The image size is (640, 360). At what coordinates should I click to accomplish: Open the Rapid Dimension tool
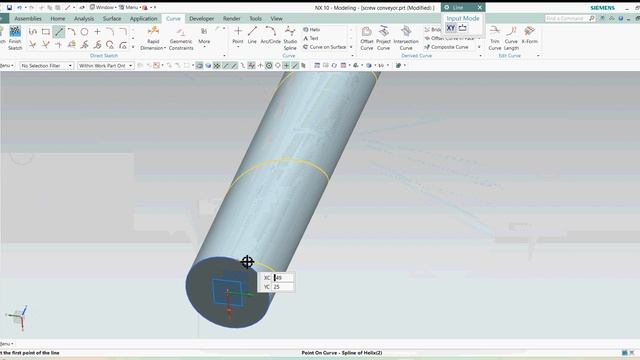point(153,38)
